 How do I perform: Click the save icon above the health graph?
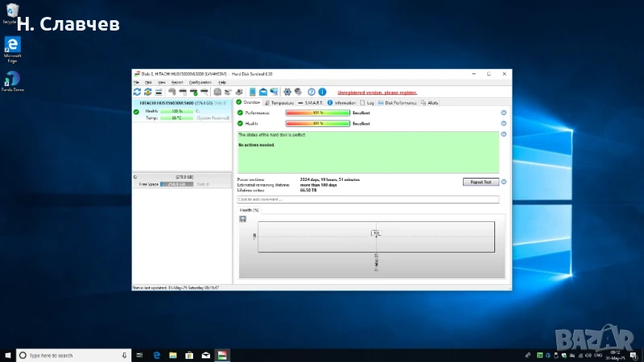[x=242, y=219]
